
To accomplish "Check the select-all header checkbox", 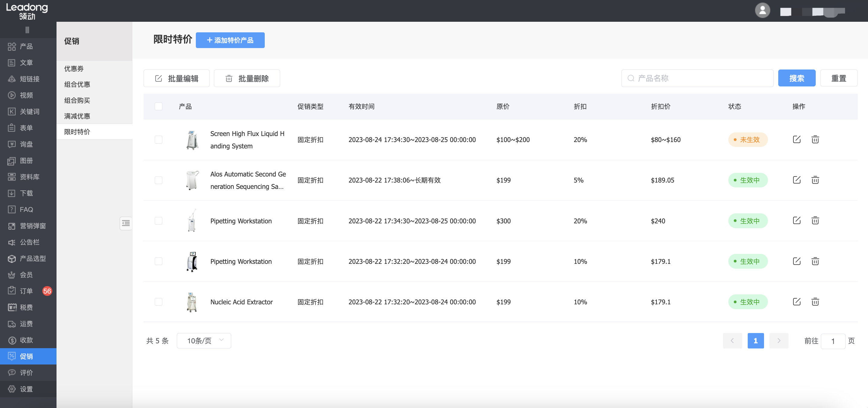I will [158, 106].
